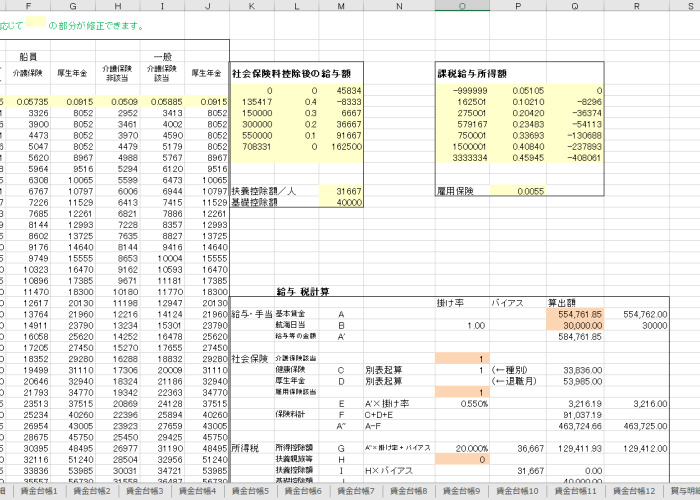This screenshot has width=700, height=500.
Task: Go to the 賃金台帳12 sheet tab
Action: tap(634, 491)
